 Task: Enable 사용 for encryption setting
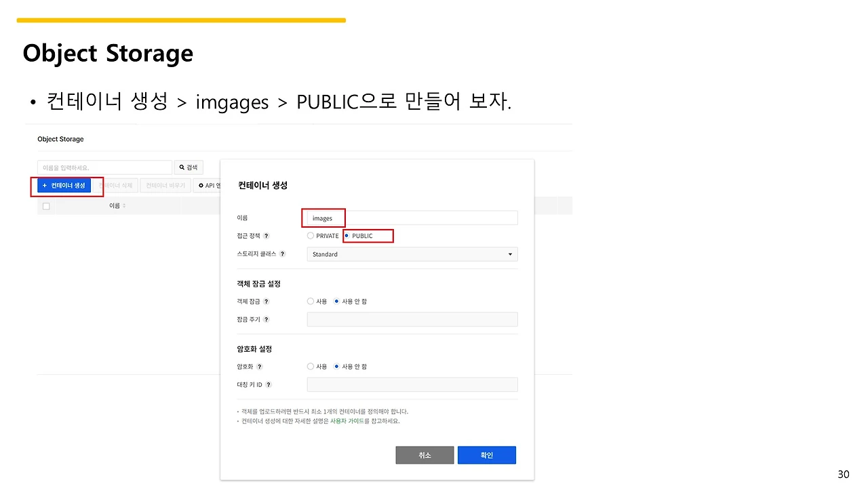pyautogui.click(x=310, y=367)
